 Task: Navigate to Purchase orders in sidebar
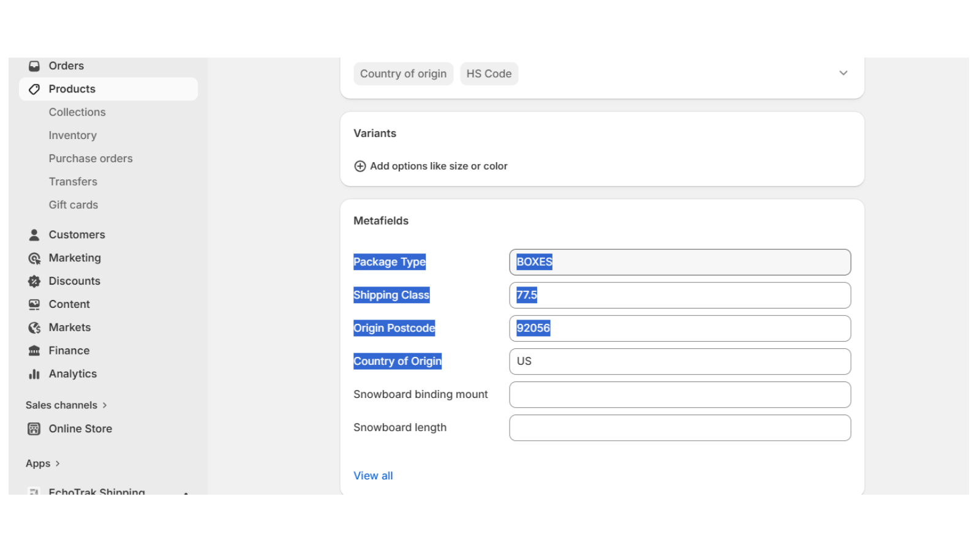91,158
